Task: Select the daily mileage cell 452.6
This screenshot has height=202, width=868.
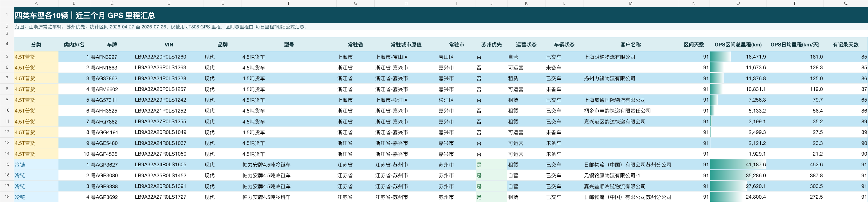Action: (795, 165)
